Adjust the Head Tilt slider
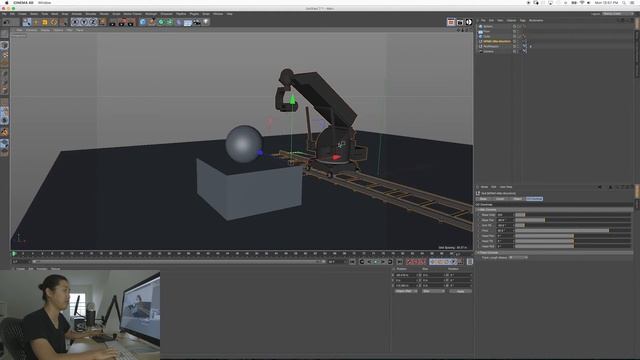 (x=573, y=241)
